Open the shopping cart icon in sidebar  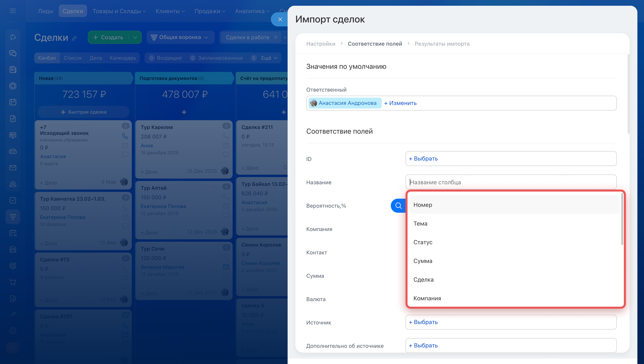[13, 282]
